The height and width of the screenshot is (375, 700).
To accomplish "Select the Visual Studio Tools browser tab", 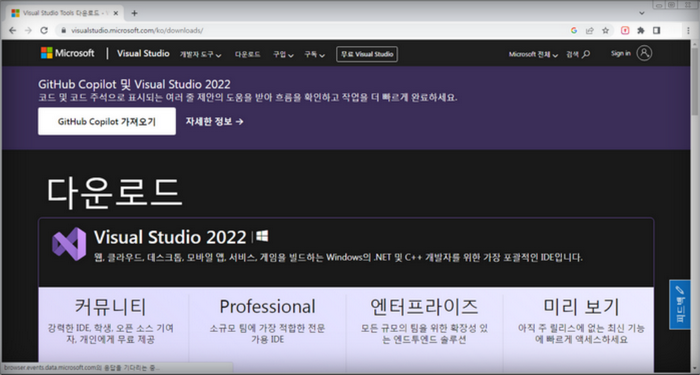I will point(65,13).
